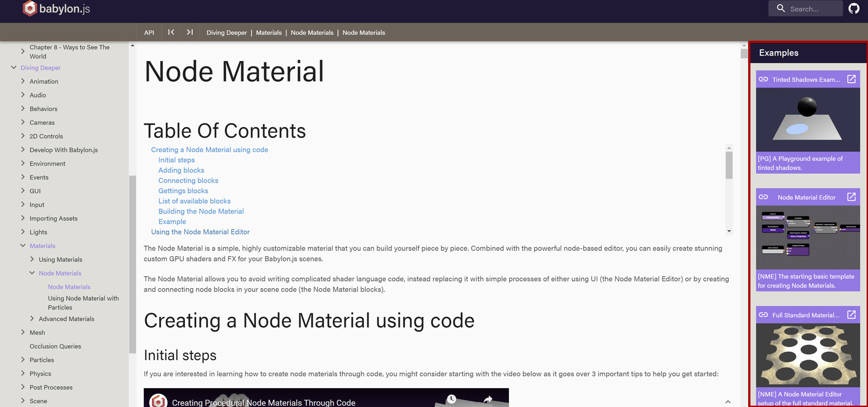Open the GitHub repository icon
This screenshot has height=407, width=868.
coord(854,9)
